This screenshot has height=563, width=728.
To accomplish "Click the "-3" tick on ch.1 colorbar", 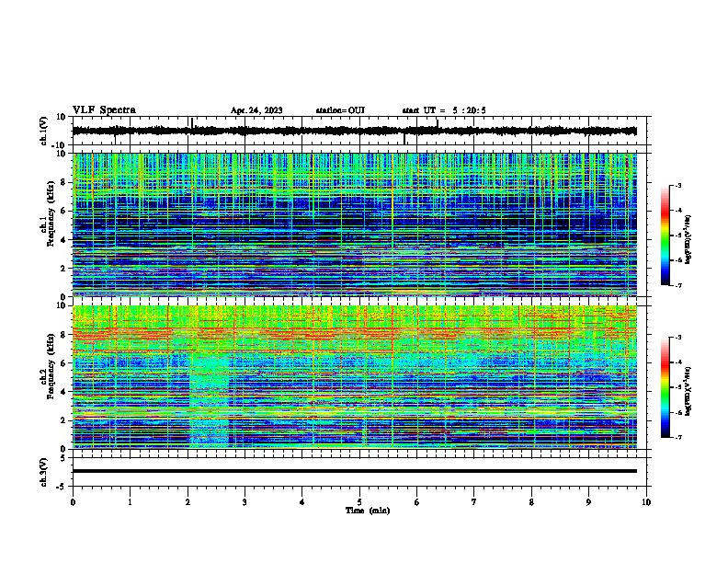I will pos(677,186).
